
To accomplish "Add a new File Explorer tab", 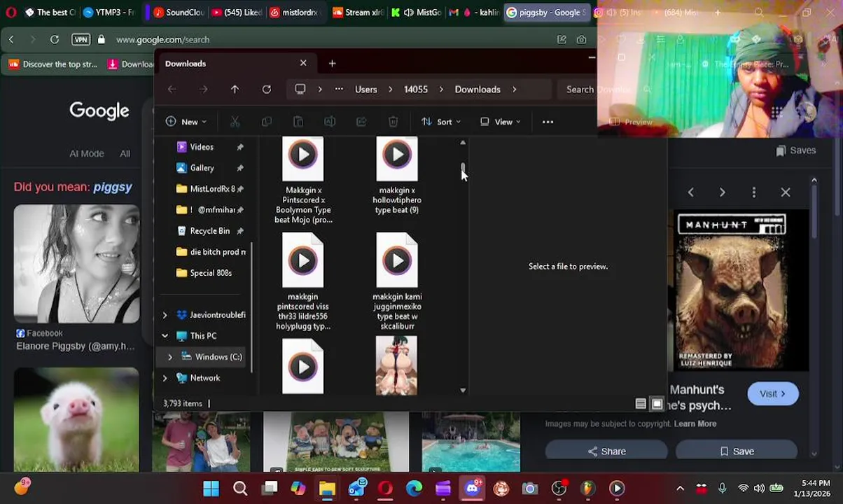I will coord(332,64).
